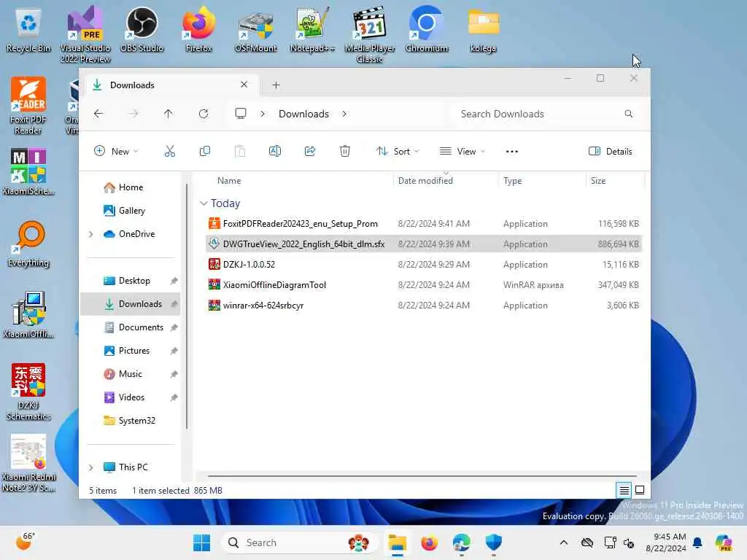Viewport: 747px width, 560px height.
Task: Click the navigation pane vertical scrollbar
Action: click(x=187, y=305)
